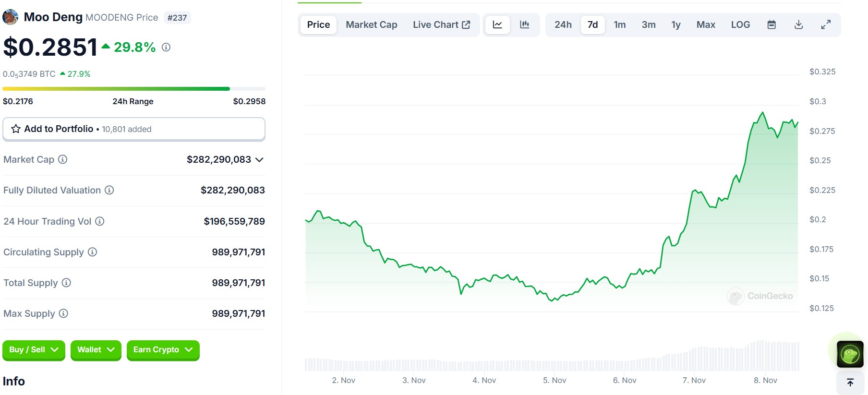Select the Price chart tab
The height and width of the screenshot is (395, 868).
(x=318, y=24)
